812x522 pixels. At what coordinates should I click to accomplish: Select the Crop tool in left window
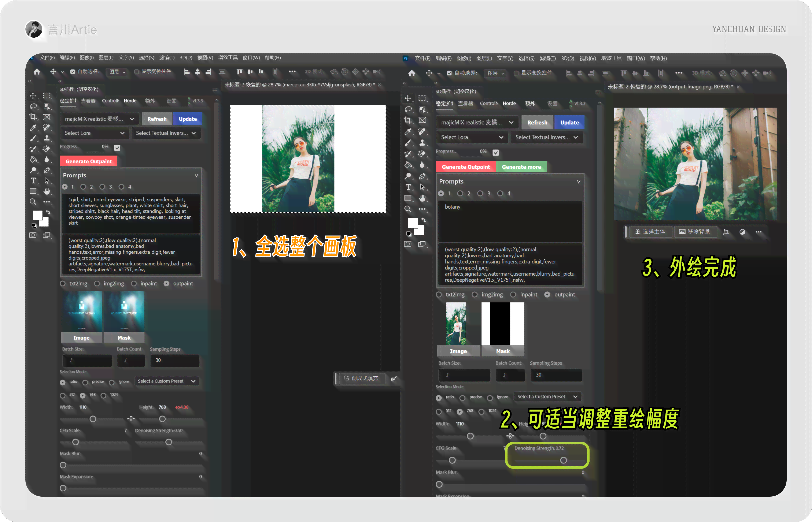(33, 117)
